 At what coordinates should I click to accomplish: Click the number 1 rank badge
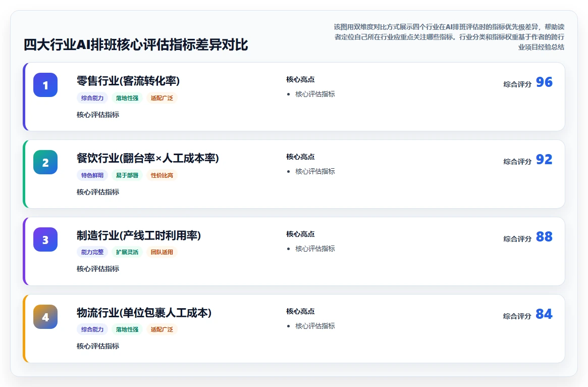click(45, 85)
